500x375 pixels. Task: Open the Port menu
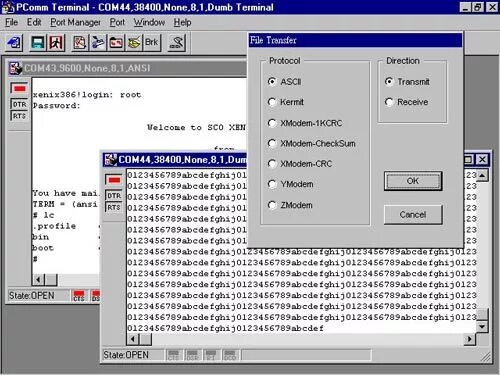[117, 22]
